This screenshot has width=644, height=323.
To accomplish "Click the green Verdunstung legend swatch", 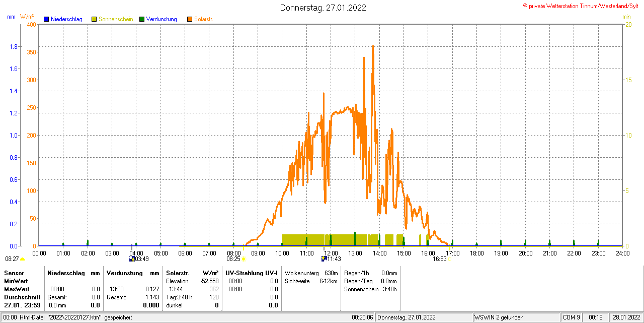I will (x=142, y=19).
